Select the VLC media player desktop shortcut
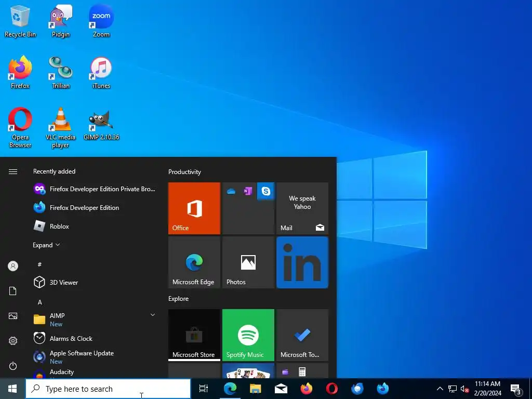Image resolution: width=532 pixels, height=399 pixels. coord(61,128)
